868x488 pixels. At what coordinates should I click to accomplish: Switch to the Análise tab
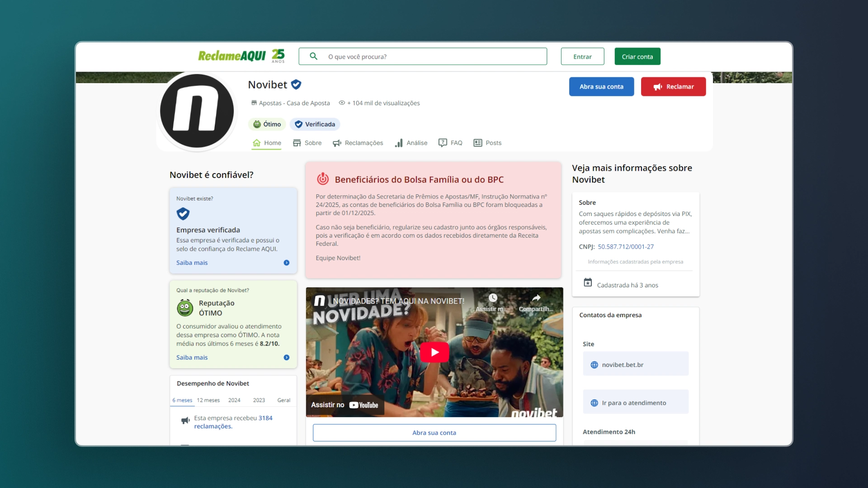tap(411, 143)
